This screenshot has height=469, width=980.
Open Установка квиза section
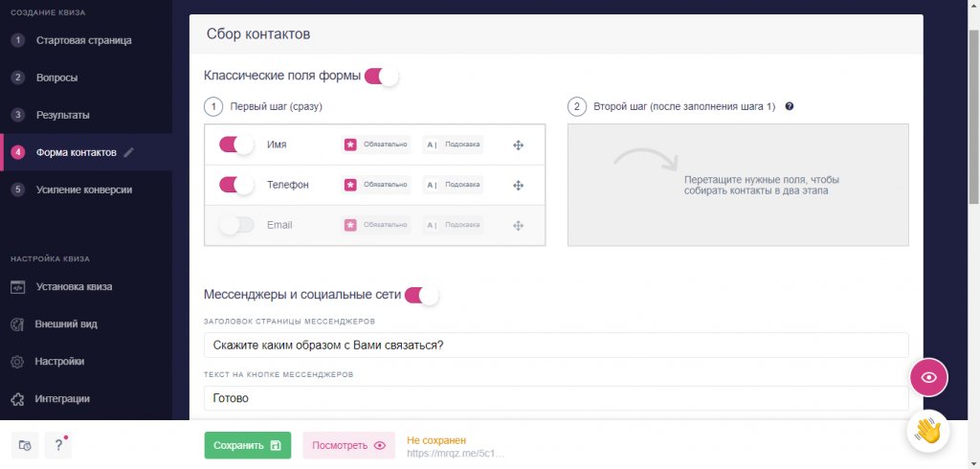(75, 287)
